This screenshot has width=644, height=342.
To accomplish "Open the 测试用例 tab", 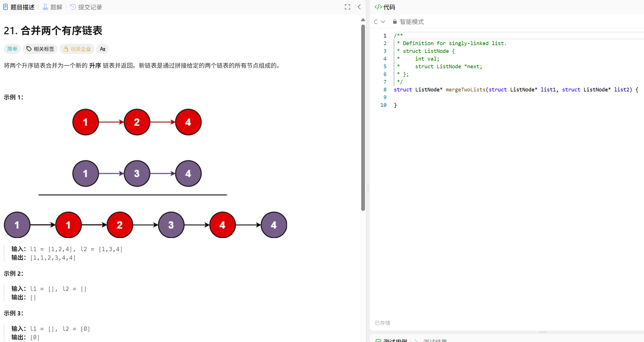I will pyautogui.click(x=395, y=340).
